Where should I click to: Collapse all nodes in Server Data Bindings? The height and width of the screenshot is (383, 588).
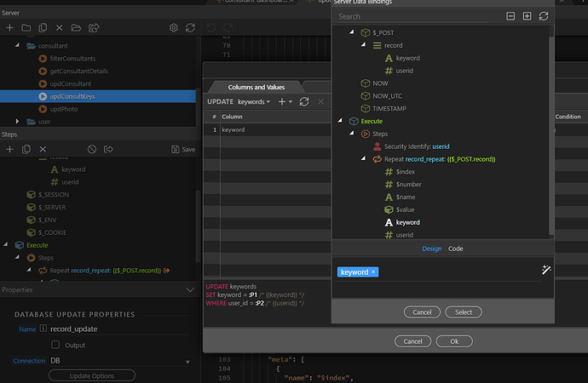click(x=510, y=16)
